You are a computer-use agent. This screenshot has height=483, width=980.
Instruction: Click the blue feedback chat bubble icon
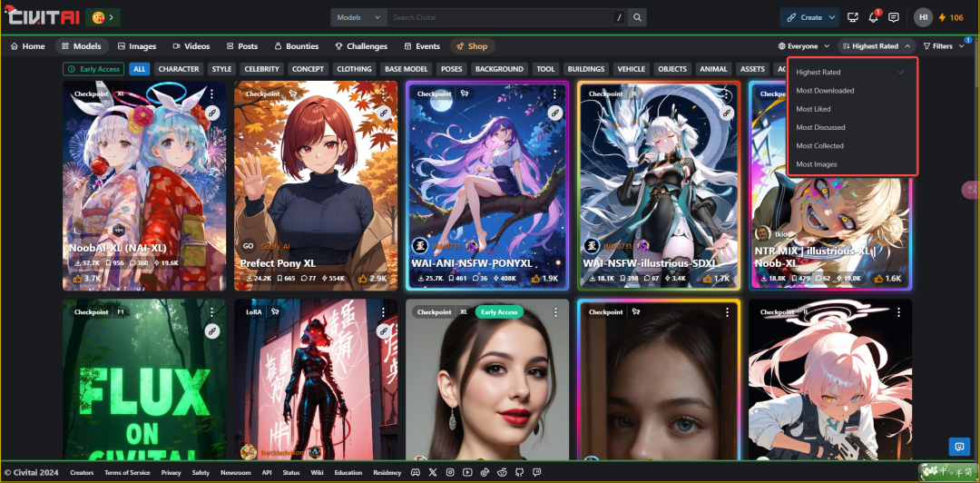(958, 446)
